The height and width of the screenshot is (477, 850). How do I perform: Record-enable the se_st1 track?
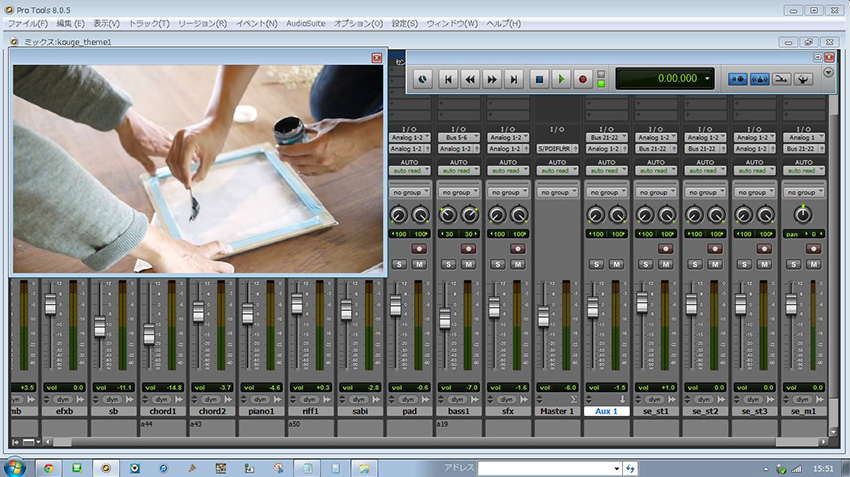click(655, 247)
